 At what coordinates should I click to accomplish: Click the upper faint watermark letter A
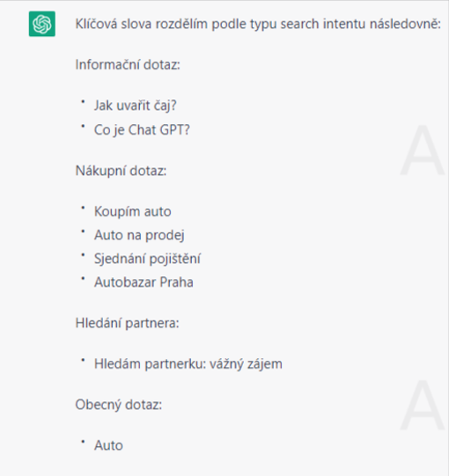pos(423,150)
